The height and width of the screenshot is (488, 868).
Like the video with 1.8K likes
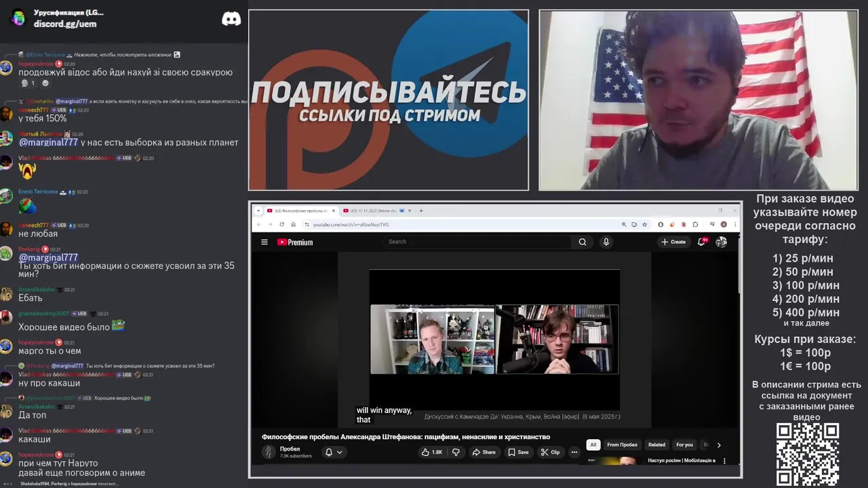[431, 452]
